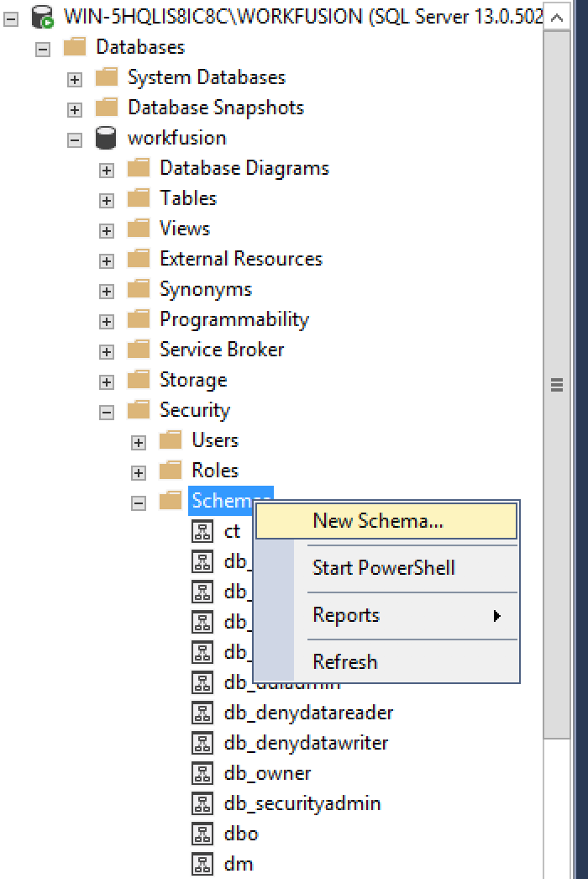Collapse the Security node

pos(107,413)
